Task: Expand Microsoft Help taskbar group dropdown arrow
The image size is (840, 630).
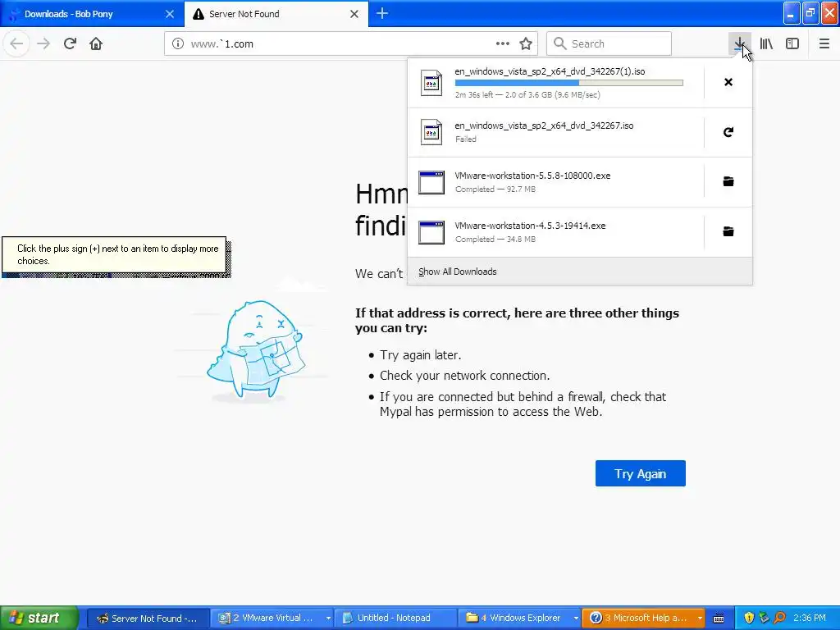Action: pos(700,619)
